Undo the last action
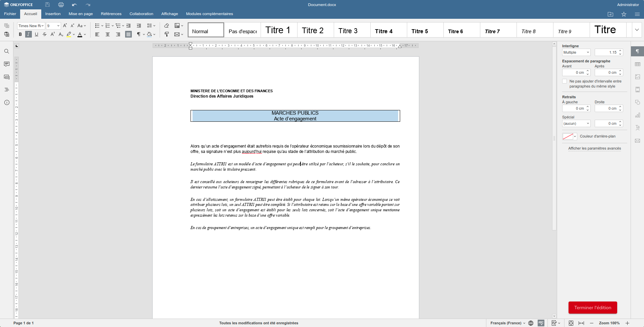Viewport: 644px width, 327px height. (x=74, y=5)
